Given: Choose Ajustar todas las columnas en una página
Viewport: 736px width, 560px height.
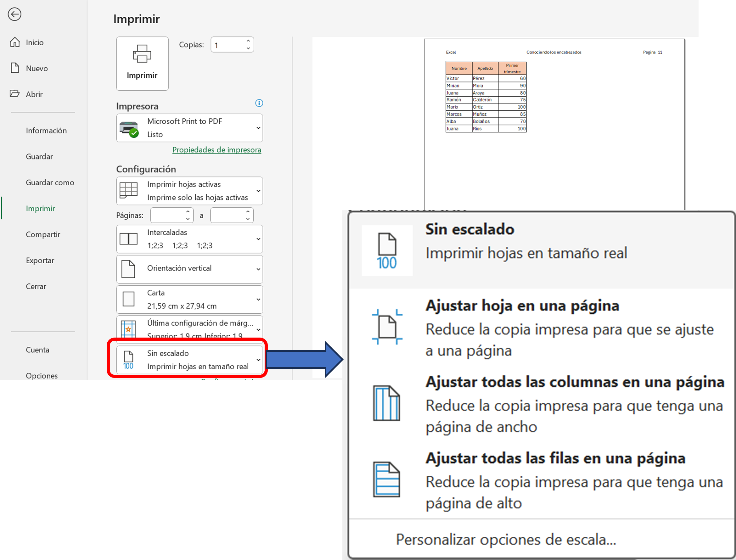Looking at the screenshot, I should point(575,382).
